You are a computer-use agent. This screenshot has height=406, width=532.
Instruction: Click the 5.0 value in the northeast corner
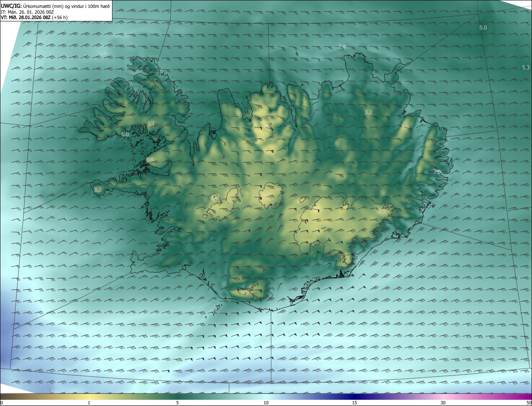click(x=483, y=28)
